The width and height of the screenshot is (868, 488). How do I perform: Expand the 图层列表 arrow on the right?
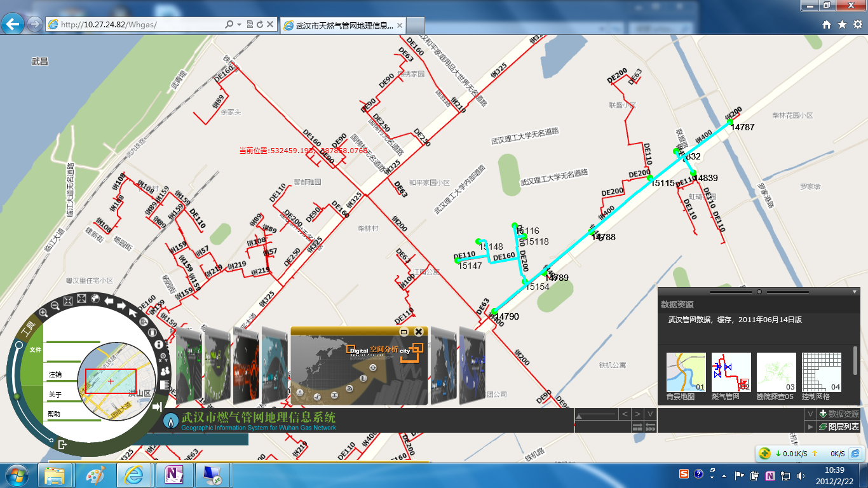(810, 427)
